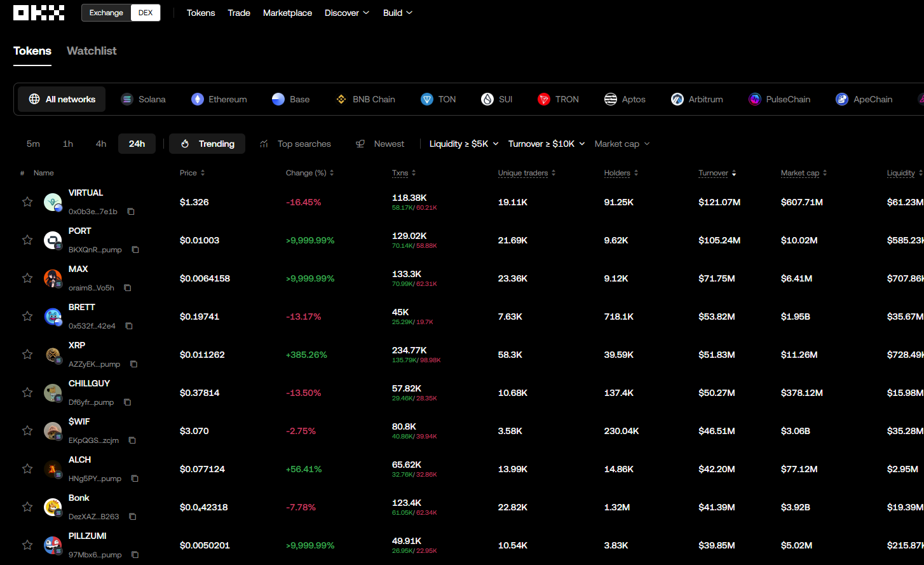Mark ALCH as favorite with star

(x=27, y=469)
